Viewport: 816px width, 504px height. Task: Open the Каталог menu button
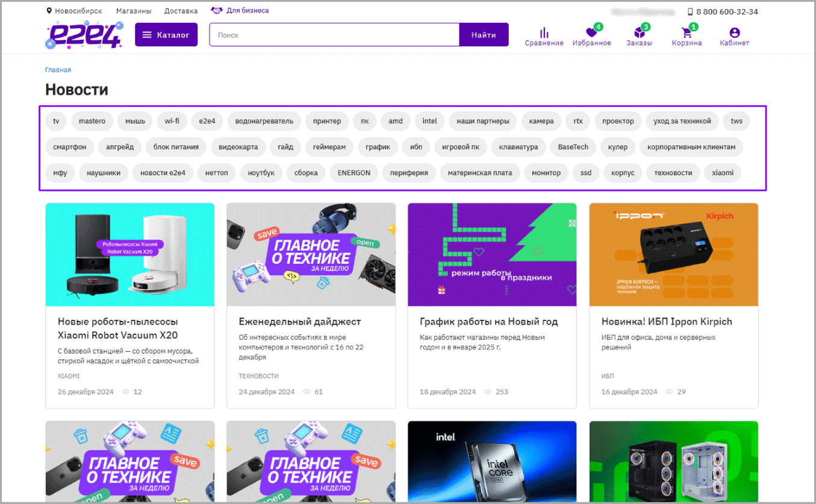coord(166,35)
